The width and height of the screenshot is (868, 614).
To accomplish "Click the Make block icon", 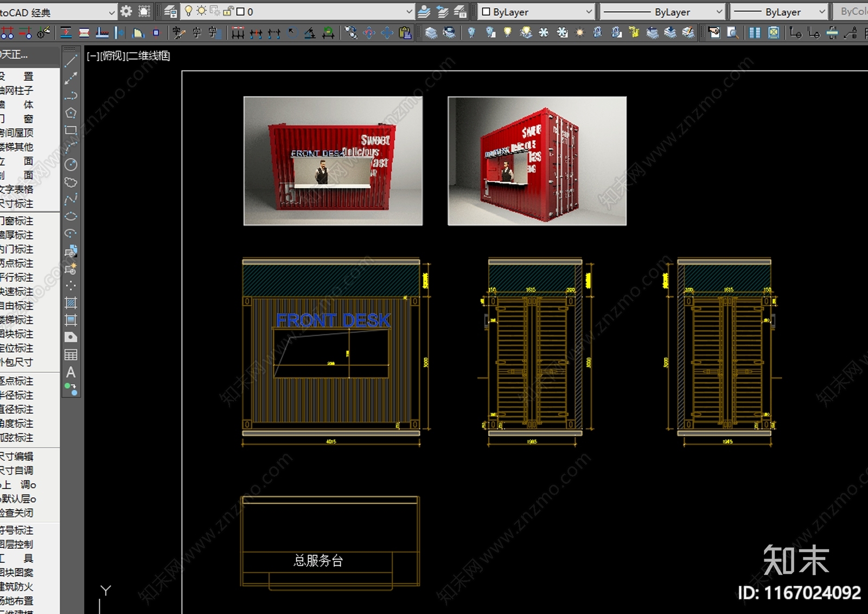I will click(71, 268).
